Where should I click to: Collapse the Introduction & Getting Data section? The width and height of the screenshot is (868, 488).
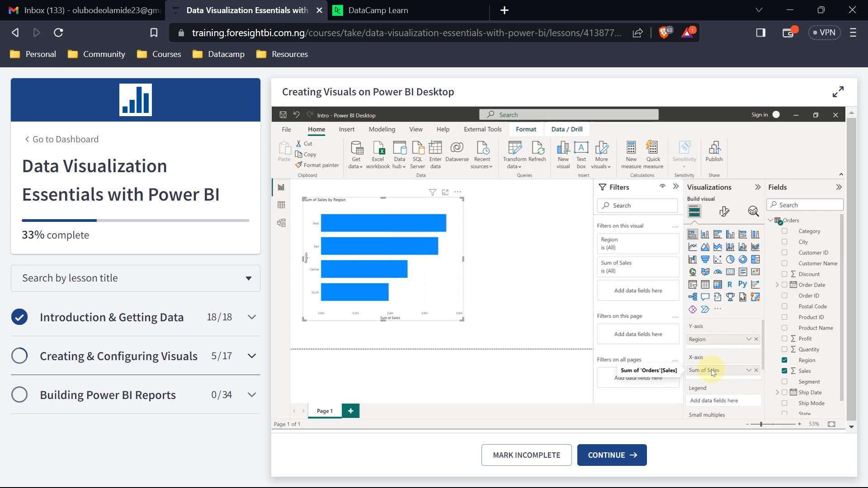(252, 317)
